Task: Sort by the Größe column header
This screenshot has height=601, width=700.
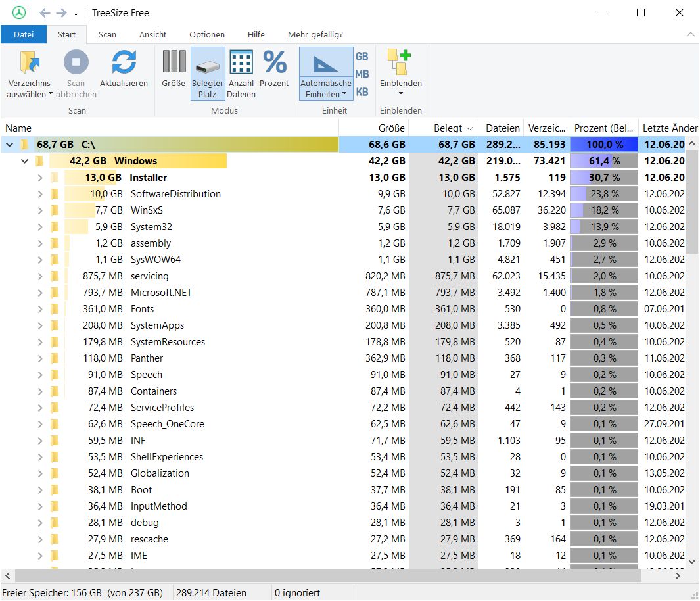Action: [373, 128]
